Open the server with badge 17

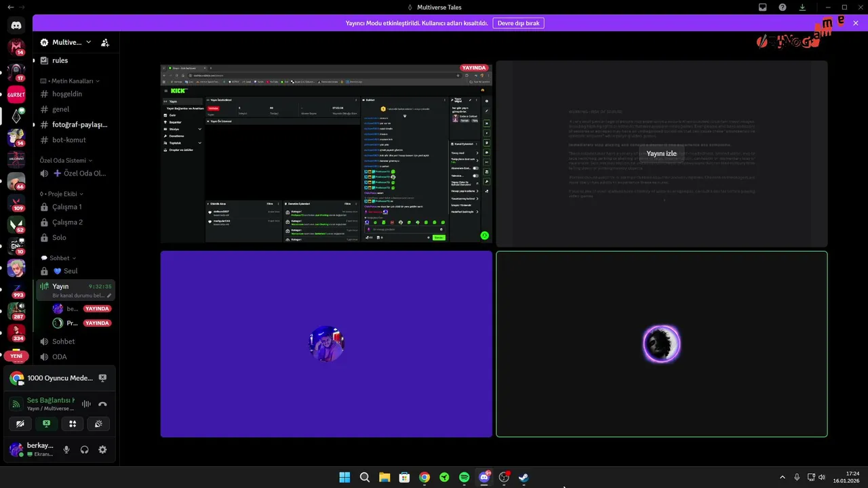tap(16, 71)
